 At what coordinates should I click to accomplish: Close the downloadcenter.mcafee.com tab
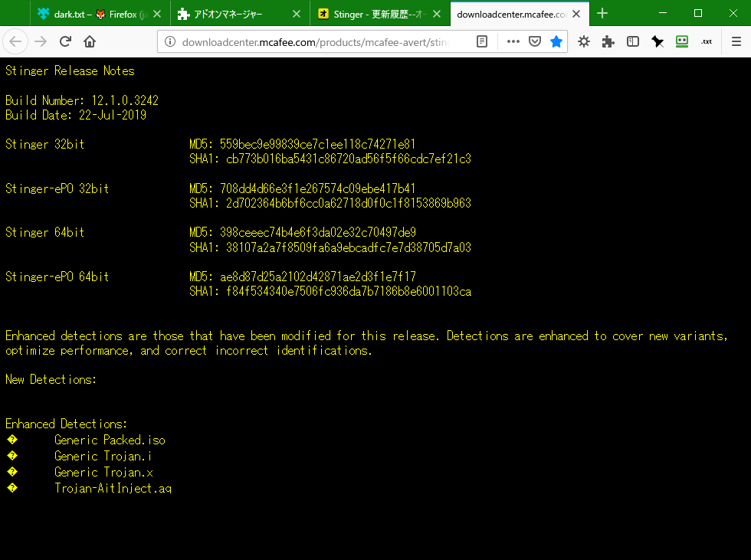[x=576, y=15]
